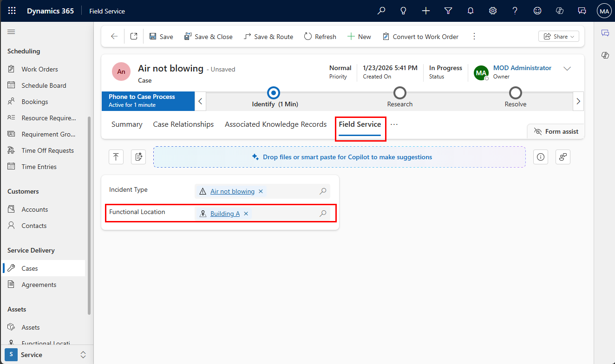Viewport: 615px width, 364px height.
Task: Open the feedback smiley icon
Action: [x=537, y=11]
